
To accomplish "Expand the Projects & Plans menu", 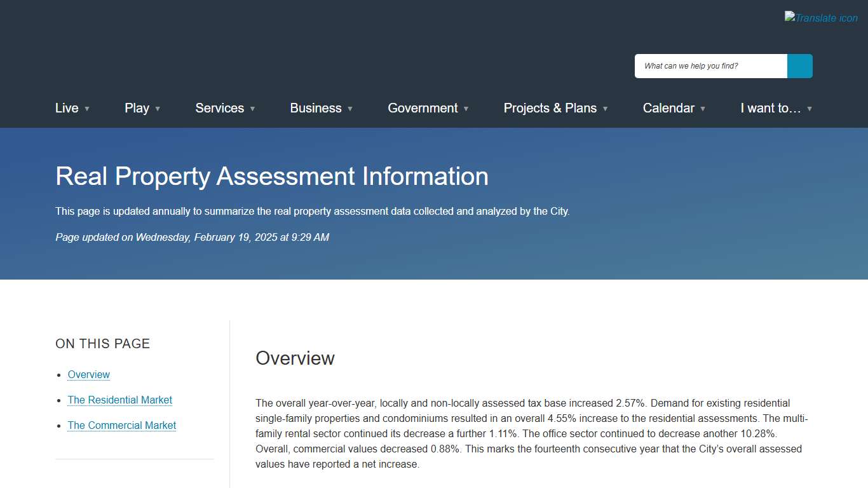I will click(605, 109).
